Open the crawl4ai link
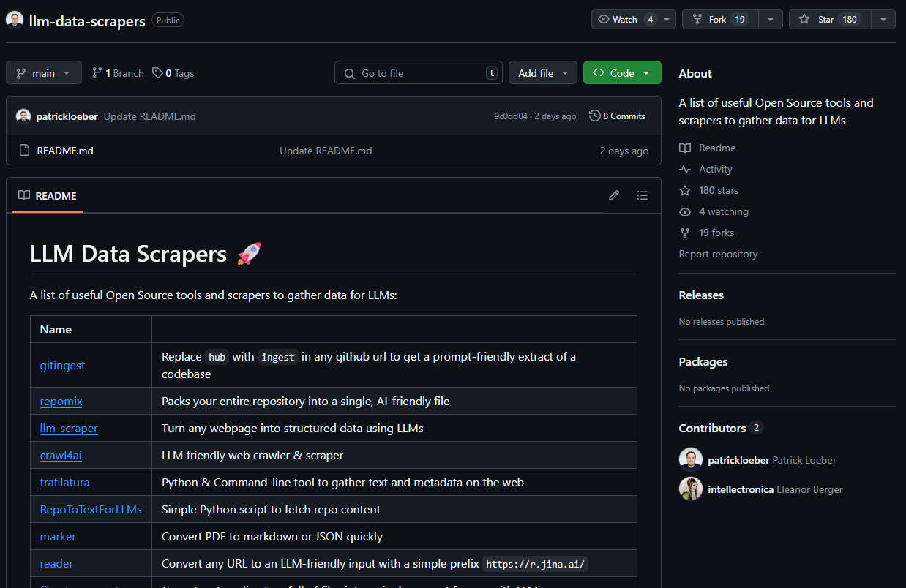This screenshot has height=588, width=906. click(x=61, y=455)
